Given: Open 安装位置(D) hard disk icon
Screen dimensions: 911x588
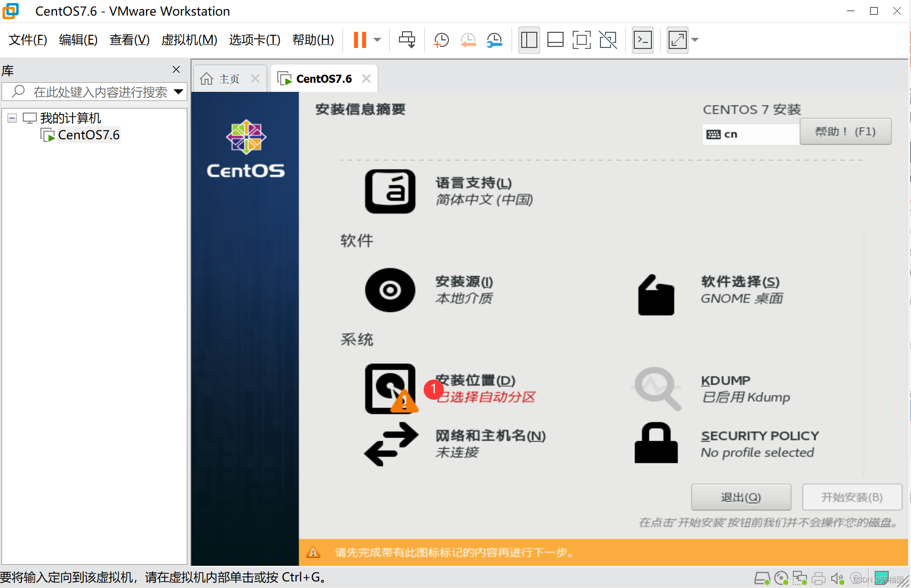Looking at the screenshot, I should 390,389.
